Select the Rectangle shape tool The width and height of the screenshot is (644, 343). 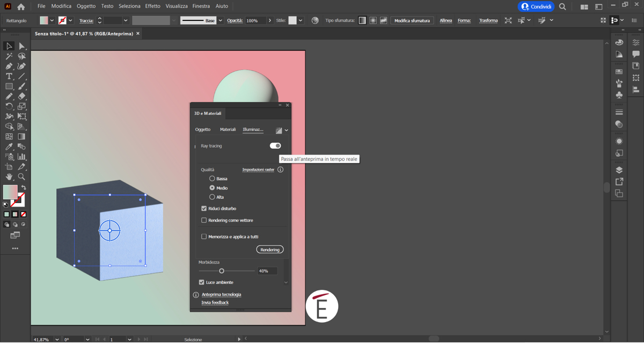[x=9, y=86]
